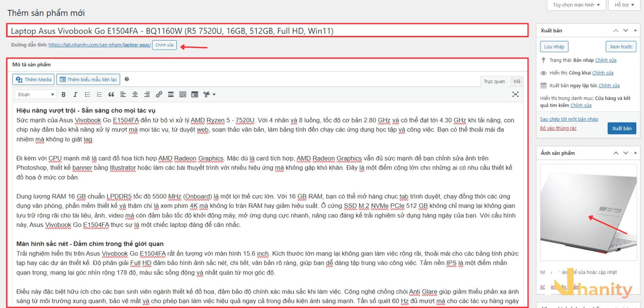Screen dimensions: 644x308
Task: Click Thêm Media button
Action: (34, 80)
